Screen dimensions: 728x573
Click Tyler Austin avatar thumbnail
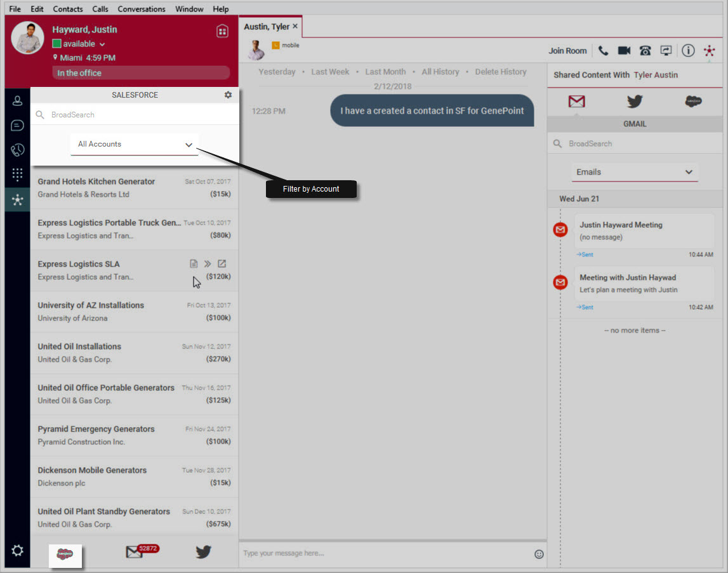255,49
